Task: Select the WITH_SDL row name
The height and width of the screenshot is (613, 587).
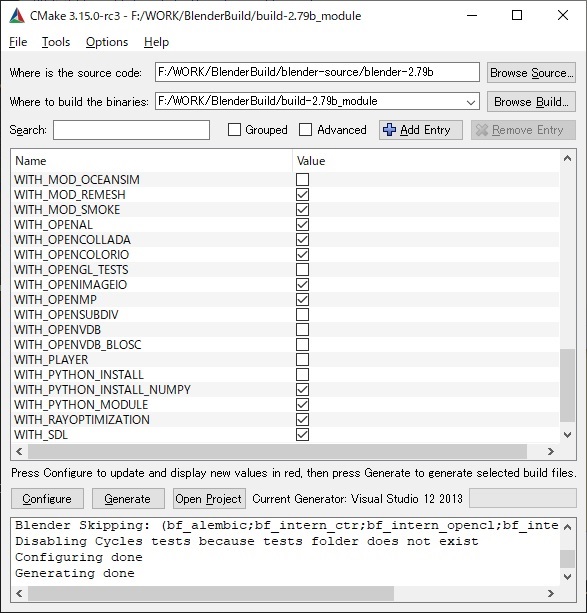Action: click(41, 435)
